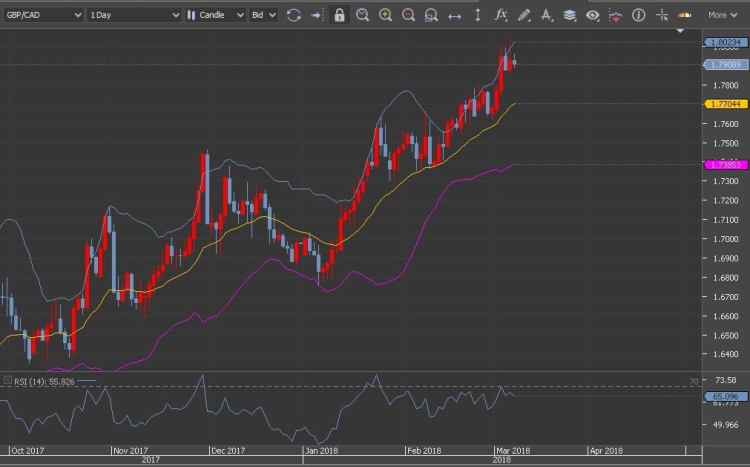Viewport: 750px width, 467px height.
Task: Click the refresh chart icon
Action: pyautogui.click(x=293, y=15)
